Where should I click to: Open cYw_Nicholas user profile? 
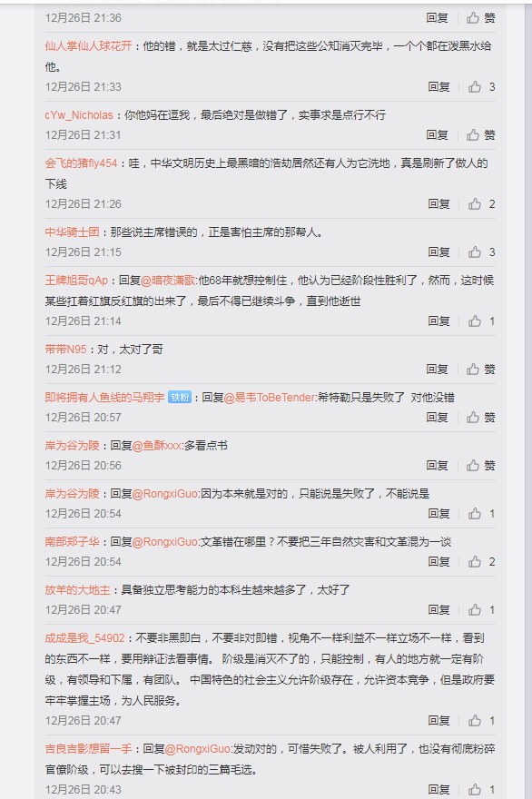click(x=79, y=115)
